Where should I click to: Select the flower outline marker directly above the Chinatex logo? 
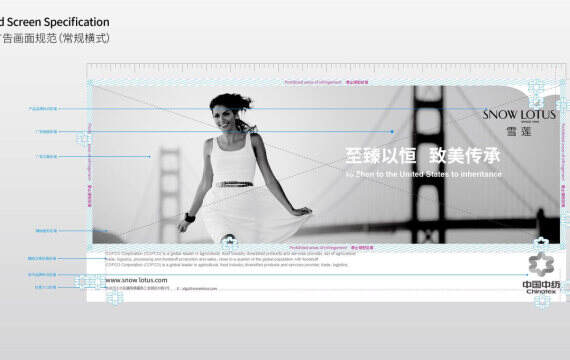[541, 243]
